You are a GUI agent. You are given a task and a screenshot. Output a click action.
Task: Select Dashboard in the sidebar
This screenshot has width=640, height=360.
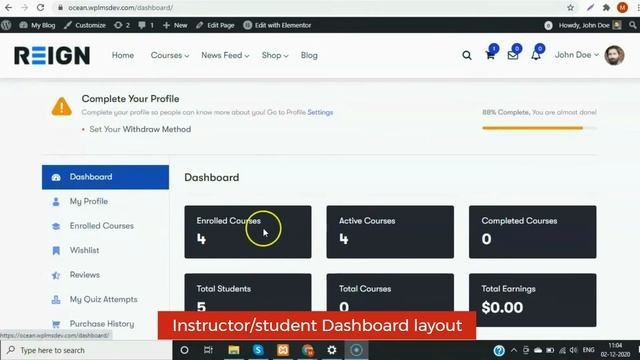point(105,177)
